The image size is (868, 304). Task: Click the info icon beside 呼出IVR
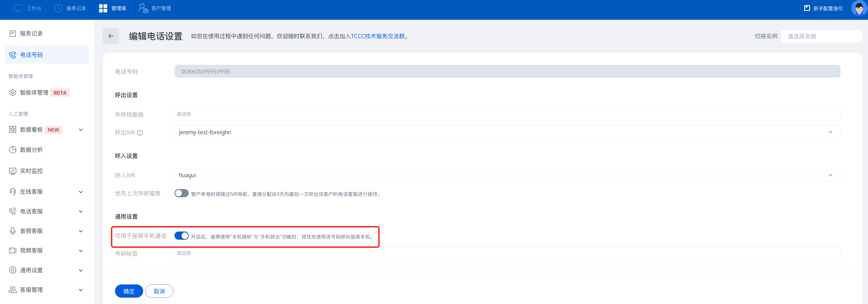click(140, 133)
